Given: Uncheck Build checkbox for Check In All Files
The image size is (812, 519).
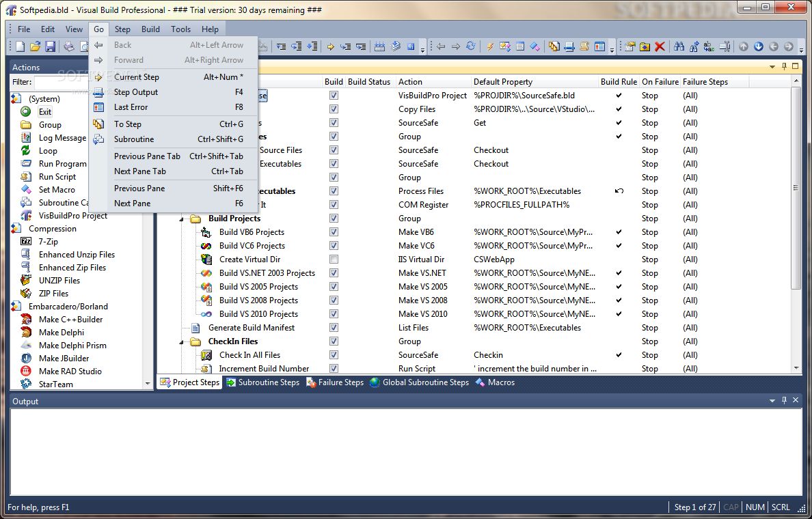Looking at the screenshot, I should click(334, 355).
